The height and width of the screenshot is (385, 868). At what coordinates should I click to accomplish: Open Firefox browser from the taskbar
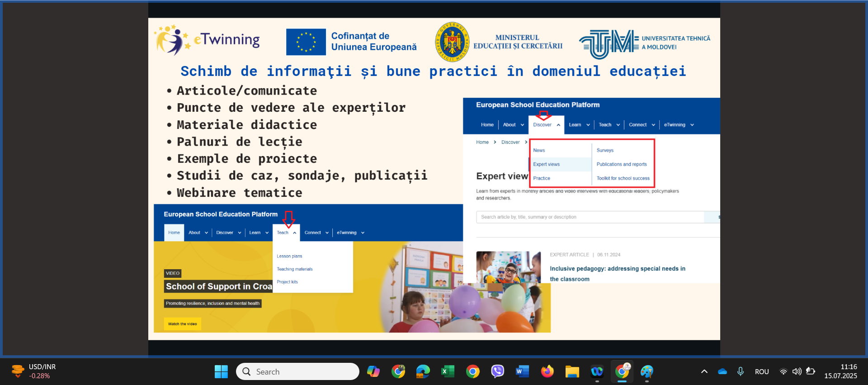[x=547, y=371]
